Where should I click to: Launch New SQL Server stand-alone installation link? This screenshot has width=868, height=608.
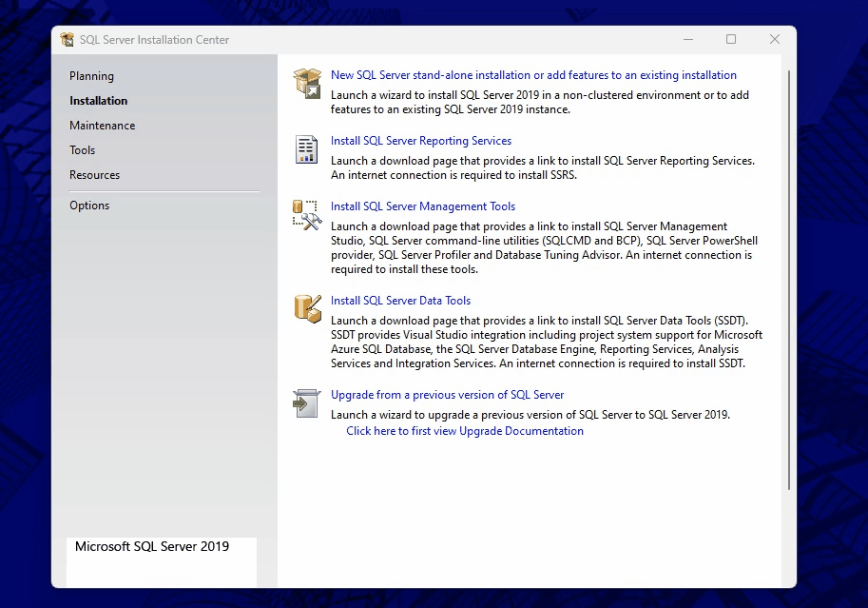533,75
